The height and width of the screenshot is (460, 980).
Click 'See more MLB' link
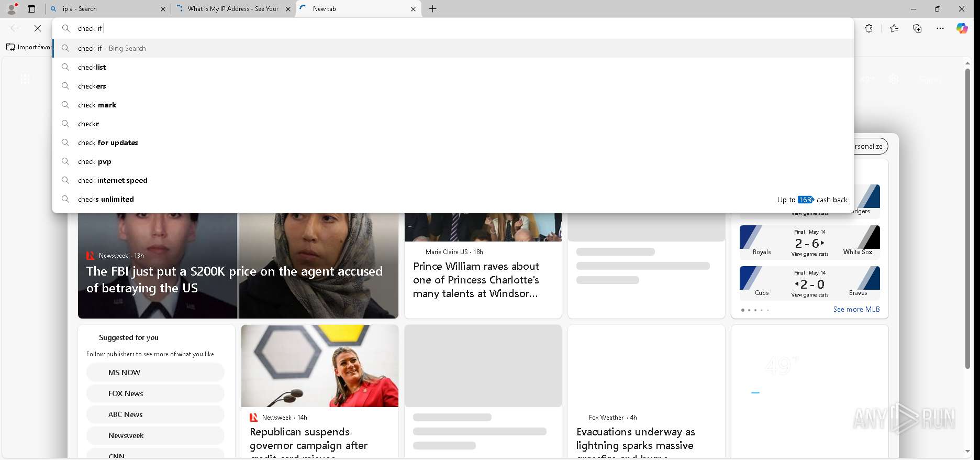(x=856, y=309)
